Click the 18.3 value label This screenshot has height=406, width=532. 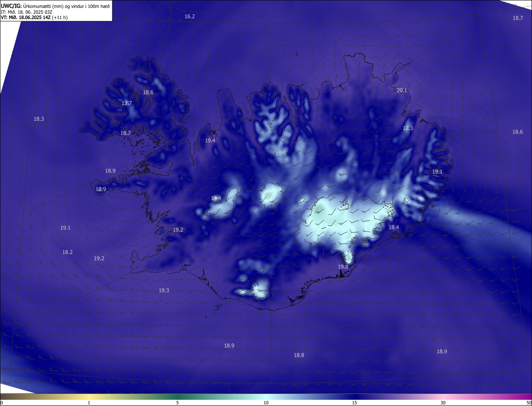tap(39, 119)
